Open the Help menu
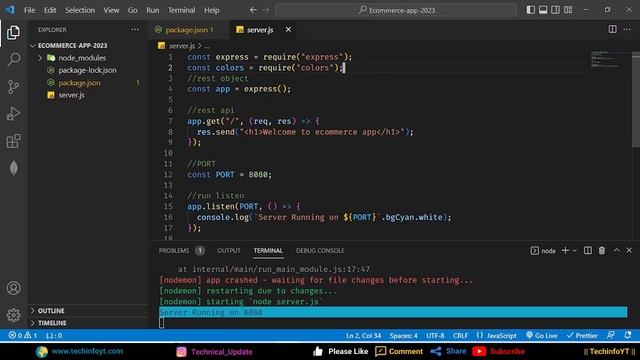The image size is (640, 360). pyautogui.click(x=211, y=10)
